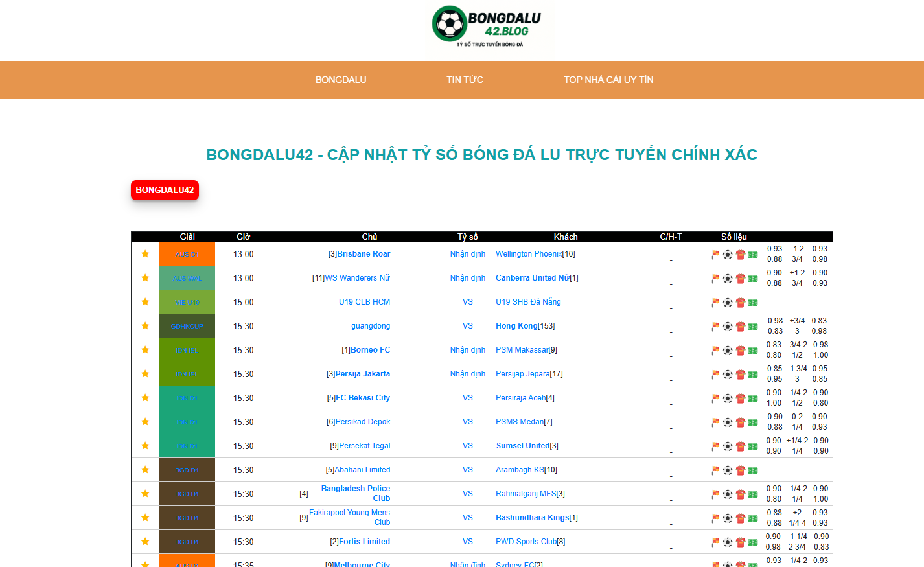This screenshot has height=567, width=924.
Task: Click the AUS D1 league badge at 13:00
Action: tap(187, 254)
